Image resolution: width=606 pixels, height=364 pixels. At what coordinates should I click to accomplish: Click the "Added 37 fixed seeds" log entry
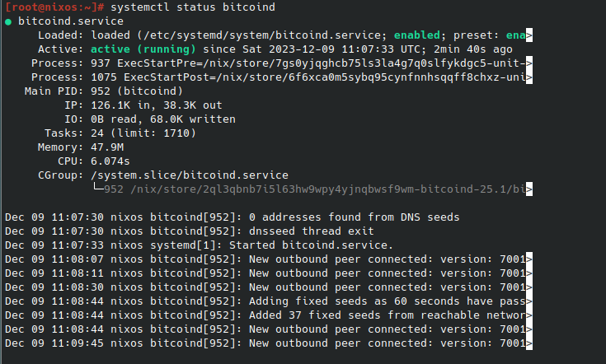click(388, 315)
